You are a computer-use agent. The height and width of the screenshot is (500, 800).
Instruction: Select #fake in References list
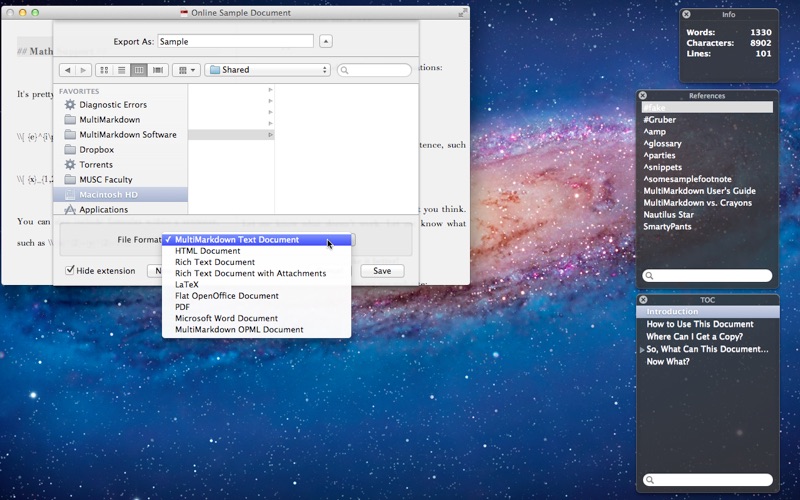click(707, 108)
